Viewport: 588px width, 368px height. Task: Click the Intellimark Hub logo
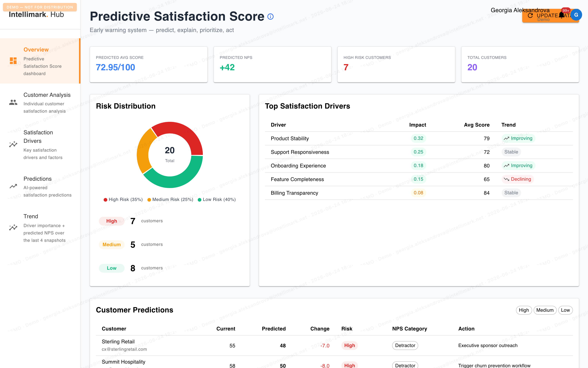tap(36, 15)
